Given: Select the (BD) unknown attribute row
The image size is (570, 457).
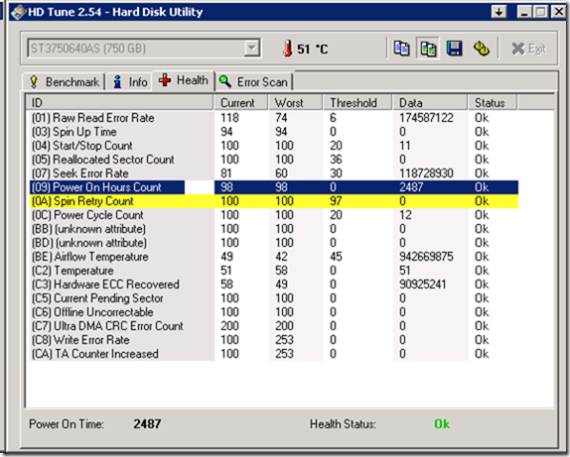Looking at the screenshot, I should click(x=274, y=242).
